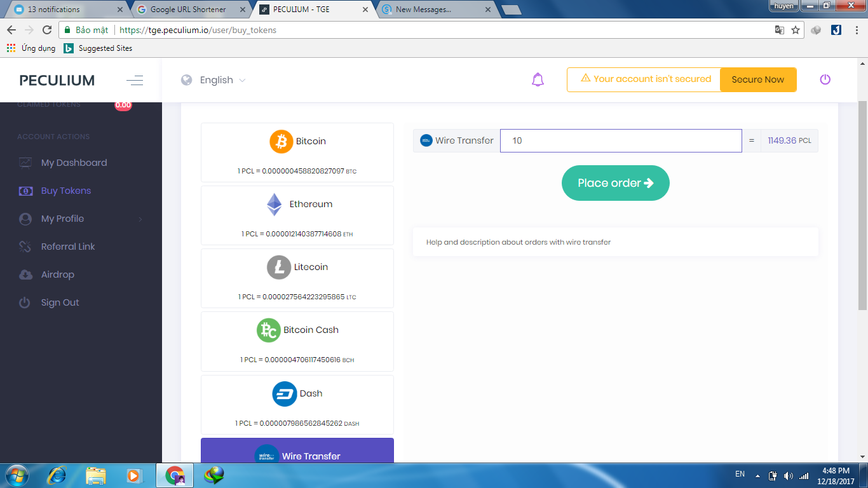868x488 pixels.
Task: Click the "Your account isn't secured" warning
Action: [646, 79]
